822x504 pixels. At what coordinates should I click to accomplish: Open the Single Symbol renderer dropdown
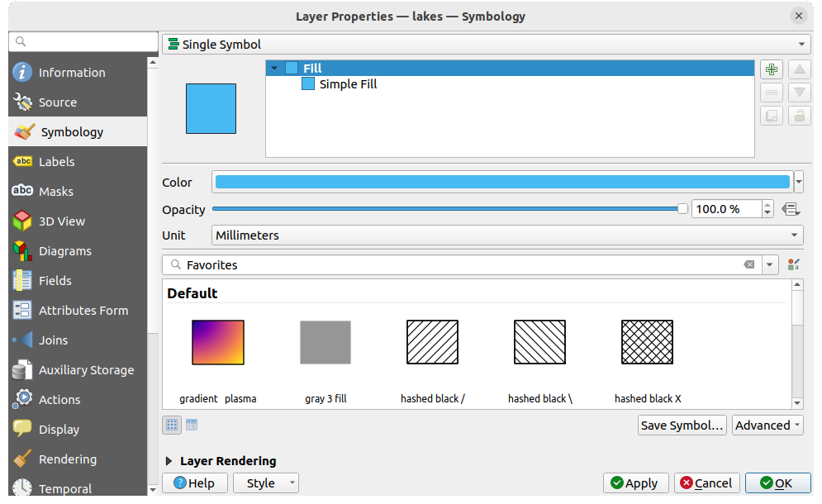coord(486,45)
